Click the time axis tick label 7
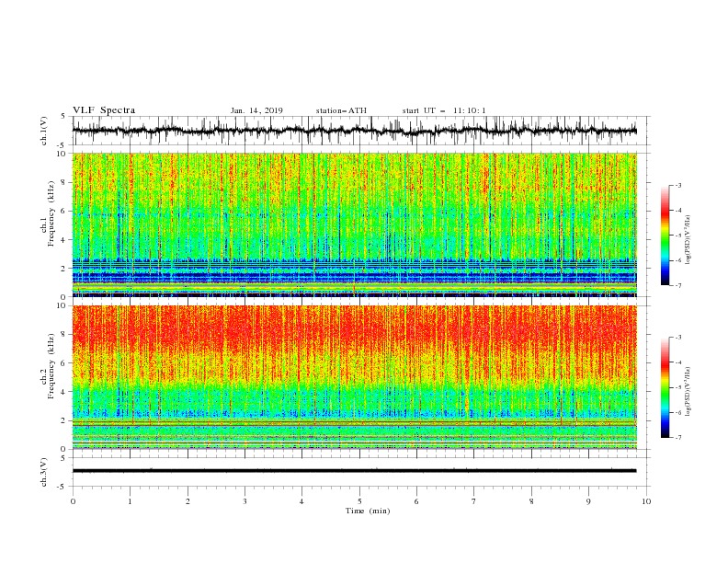The height and width of the screenshot is (563, 728). tap(474, 501)
